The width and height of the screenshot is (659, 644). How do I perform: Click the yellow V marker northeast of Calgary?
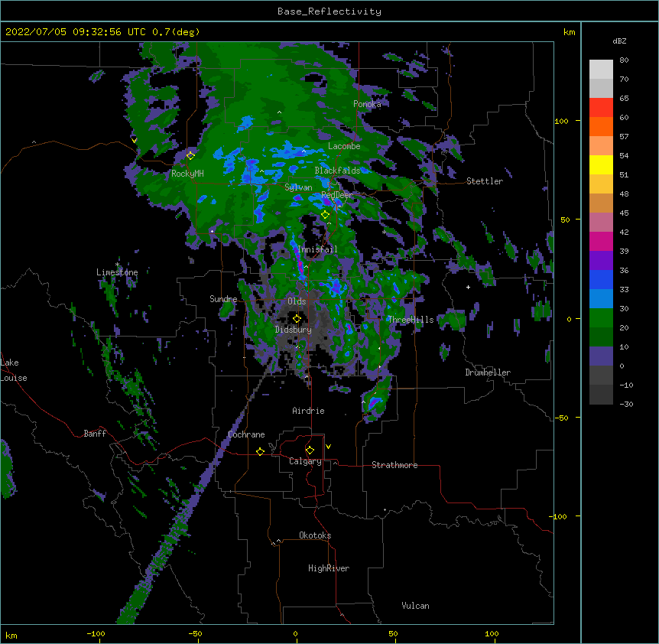(x=328, y=447)
